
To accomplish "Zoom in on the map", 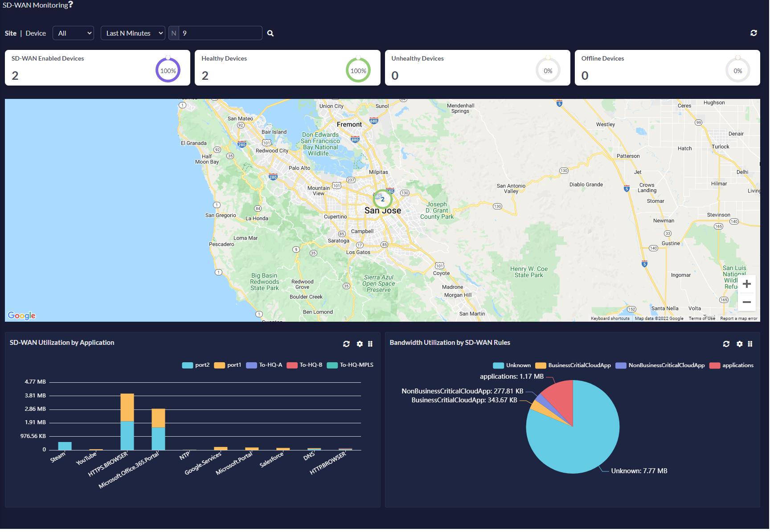I will (747, 284).
